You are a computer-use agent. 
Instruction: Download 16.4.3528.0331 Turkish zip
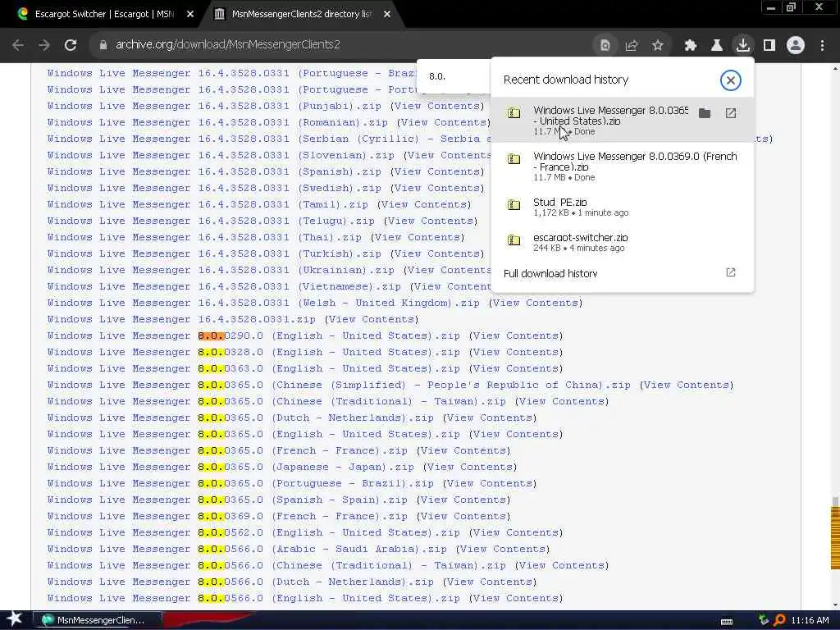click(214, 254)
